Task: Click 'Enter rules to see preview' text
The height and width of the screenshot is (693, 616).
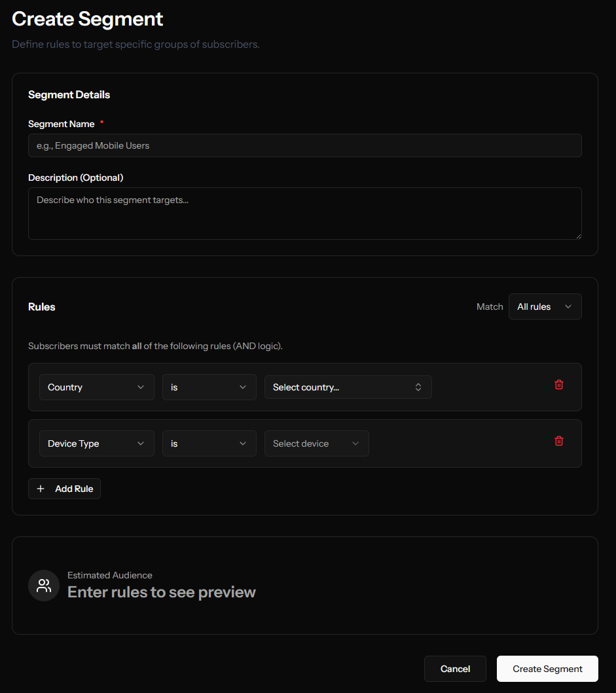Action: 162,593
